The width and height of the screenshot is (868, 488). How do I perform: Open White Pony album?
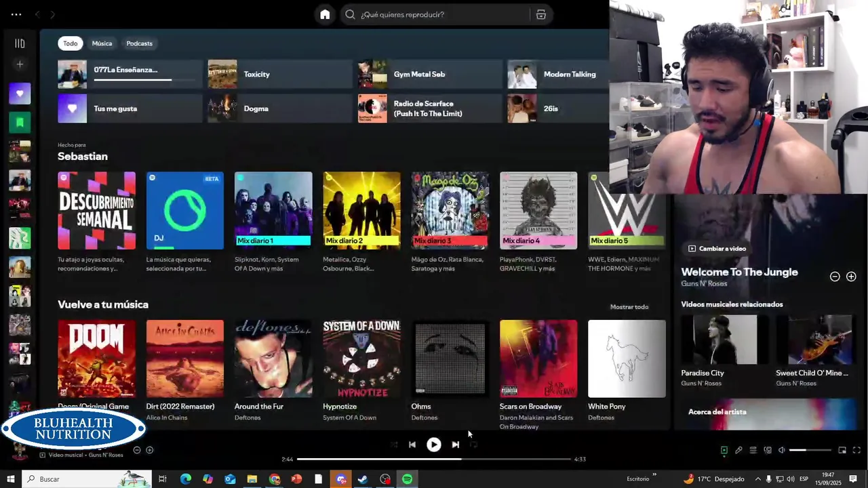(x=627, y=359)
